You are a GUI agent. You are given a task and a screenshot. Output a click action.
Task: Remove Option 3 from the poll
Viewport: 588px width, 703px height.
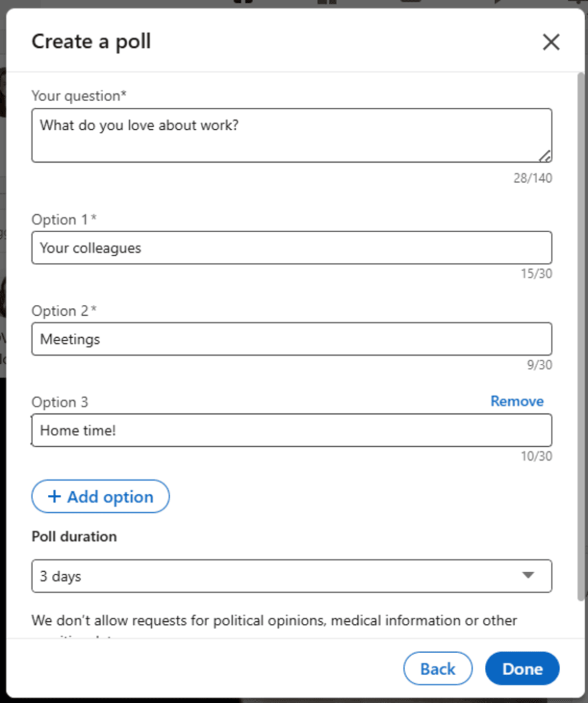pyautogui.click(x=517, y=401)
